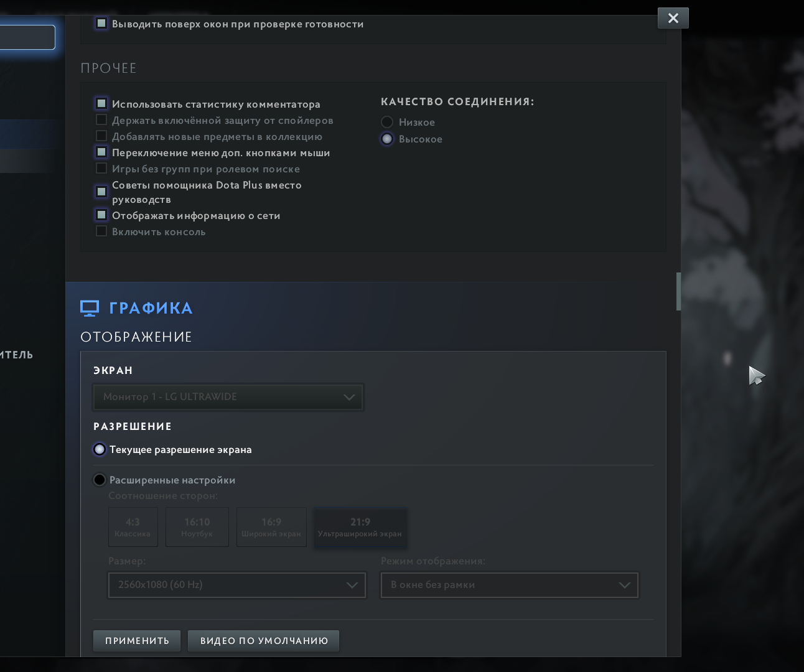This screenshot has height=672, width=804.
Task: Click 'Видео по умолчанию' button
Action: (x=264, y=641)
